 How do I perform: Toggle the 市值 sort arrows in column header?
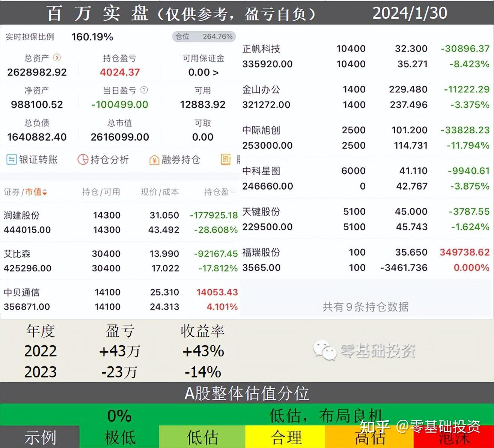tap(44, 192)
